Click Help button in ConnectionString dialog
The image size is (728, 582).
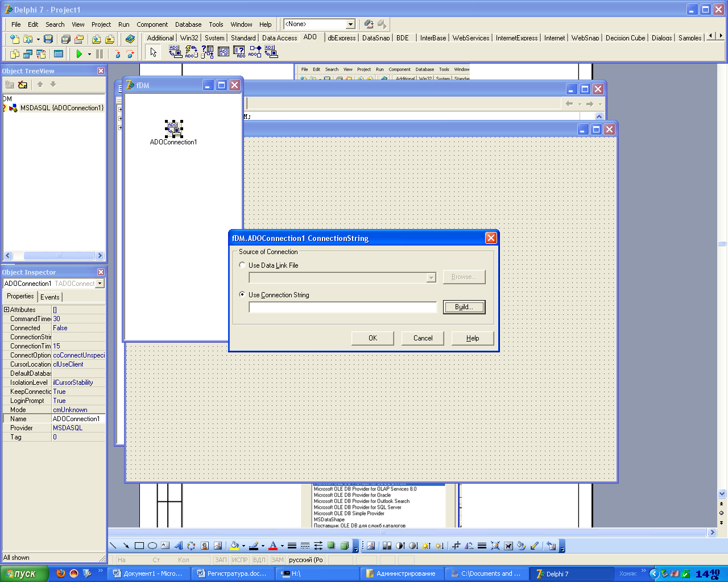[x=473, y=338]
